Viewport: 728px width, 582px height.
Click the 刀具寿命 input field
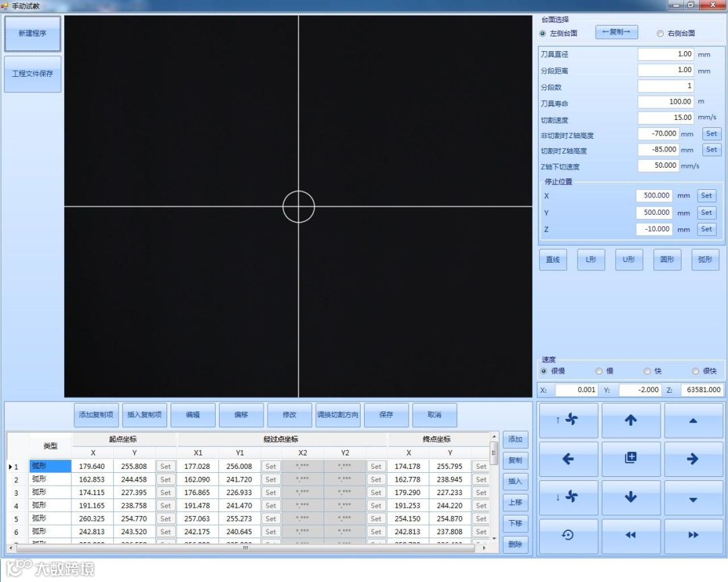[666, 102]
